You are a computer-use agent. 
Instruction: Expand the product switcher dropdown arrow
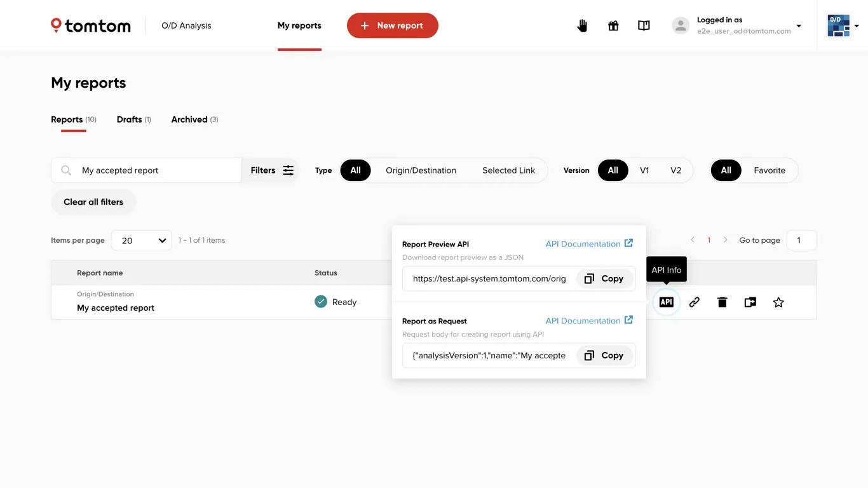(857, 26)
